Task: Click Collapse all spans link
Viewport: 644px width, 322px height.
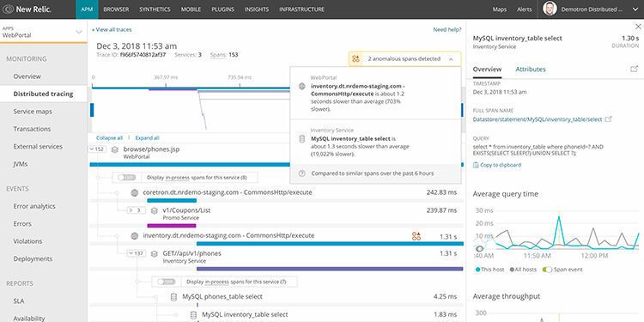Action: 109,138
